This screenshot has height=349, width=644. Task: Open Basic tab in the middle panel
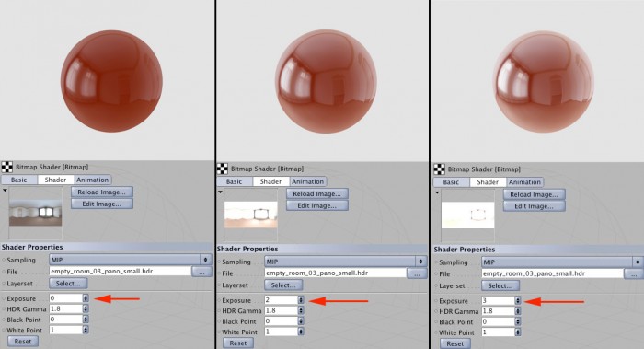click(235, 181)
